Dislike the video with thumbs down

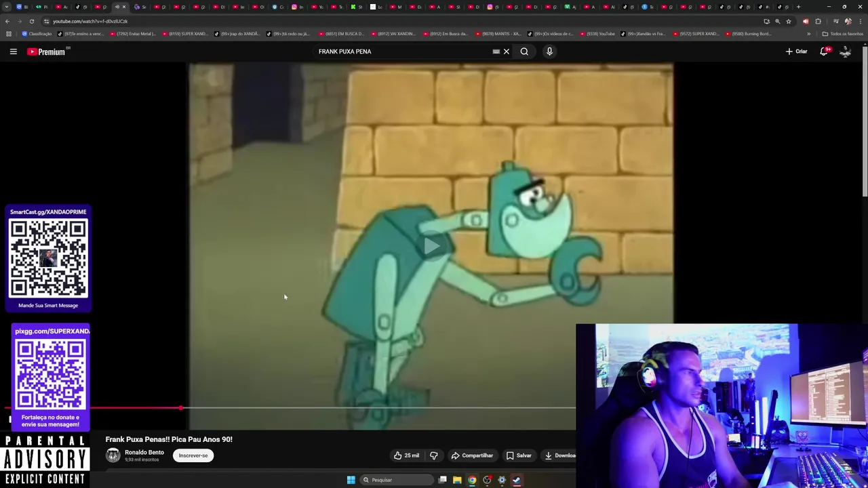click(434, 455)
